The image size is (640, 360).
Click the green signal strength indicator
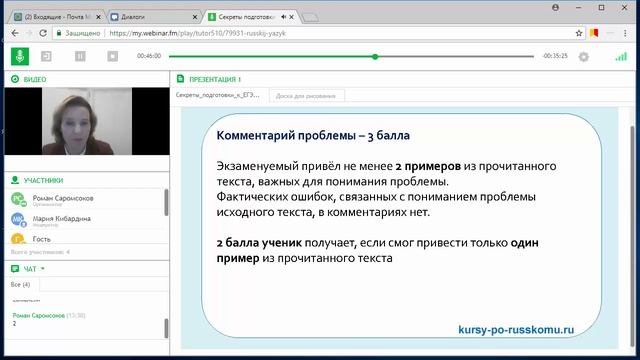coord(621,57)
